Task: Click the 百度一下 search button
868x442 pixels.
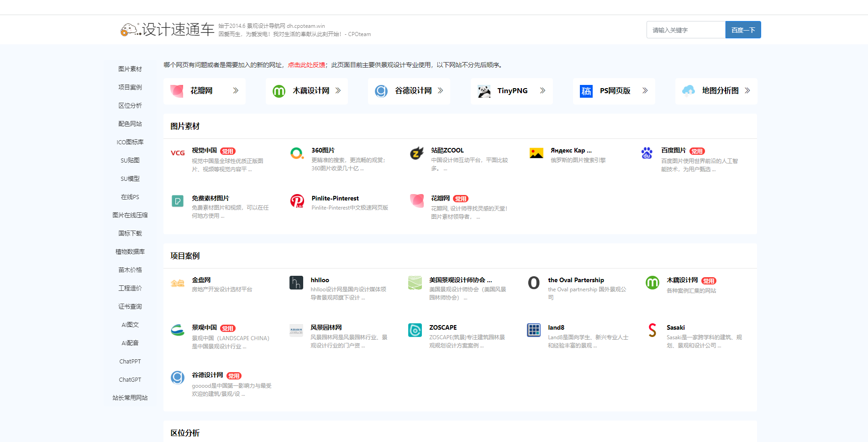Action: pyautogui.click(x=743, y=30)
